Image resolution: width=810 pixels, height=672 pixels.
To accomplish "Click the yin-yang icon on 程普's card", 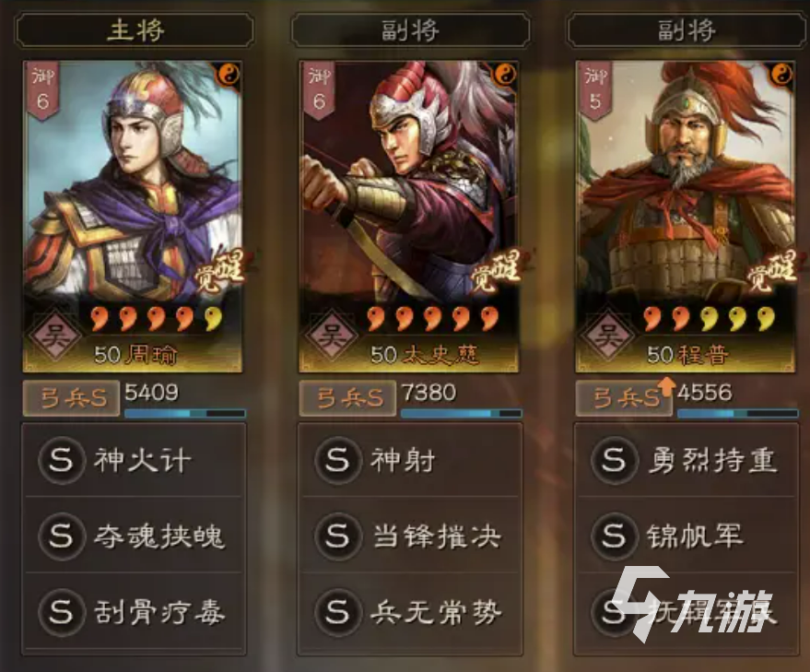I will click(x=781, y=76).
